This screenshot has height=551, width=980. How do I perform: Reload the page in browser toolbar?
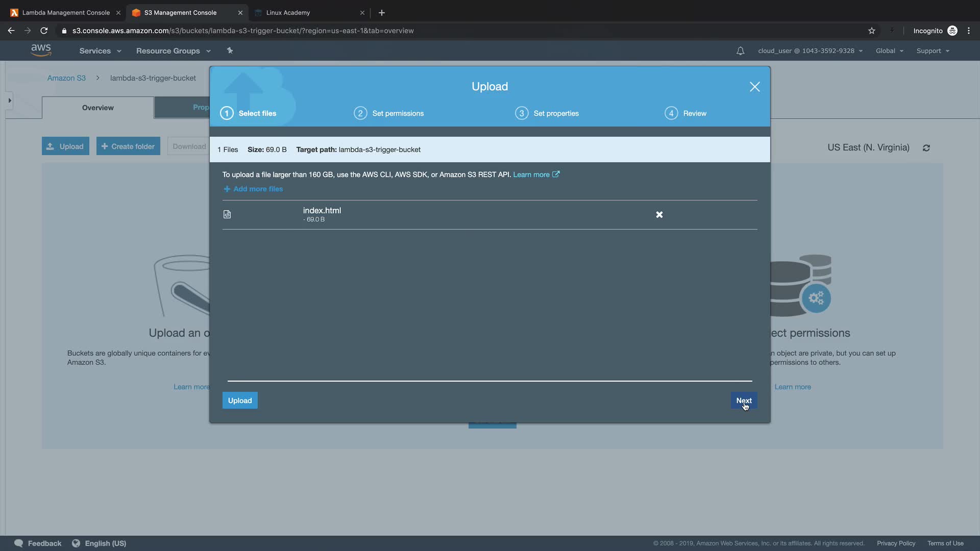coord(44,31)
